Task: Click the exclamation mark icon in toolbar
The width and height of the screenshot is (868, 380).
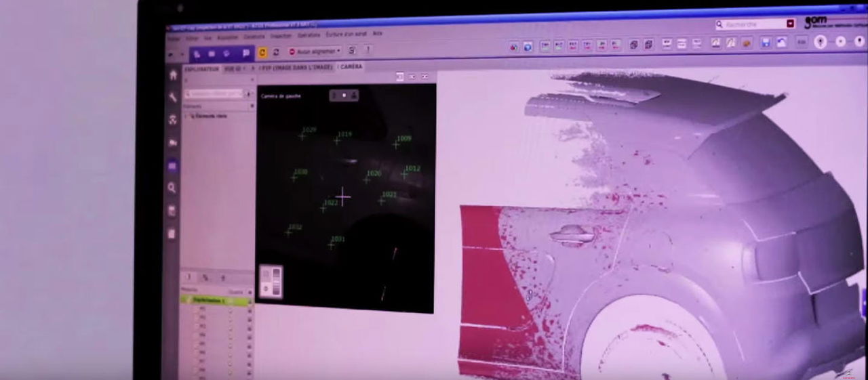Action: coord(368,50)
